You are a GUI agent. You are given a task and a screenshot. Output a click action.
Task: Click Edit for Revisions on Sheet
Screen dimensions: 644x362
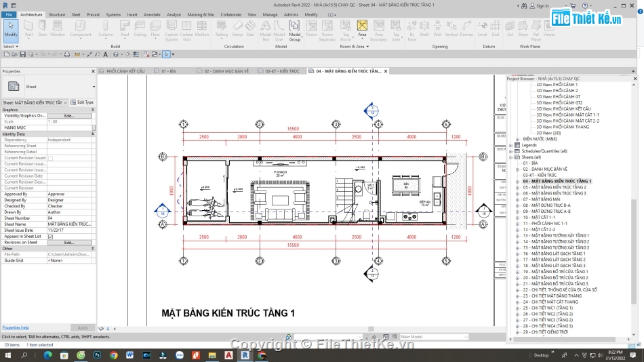click(69, 243)
